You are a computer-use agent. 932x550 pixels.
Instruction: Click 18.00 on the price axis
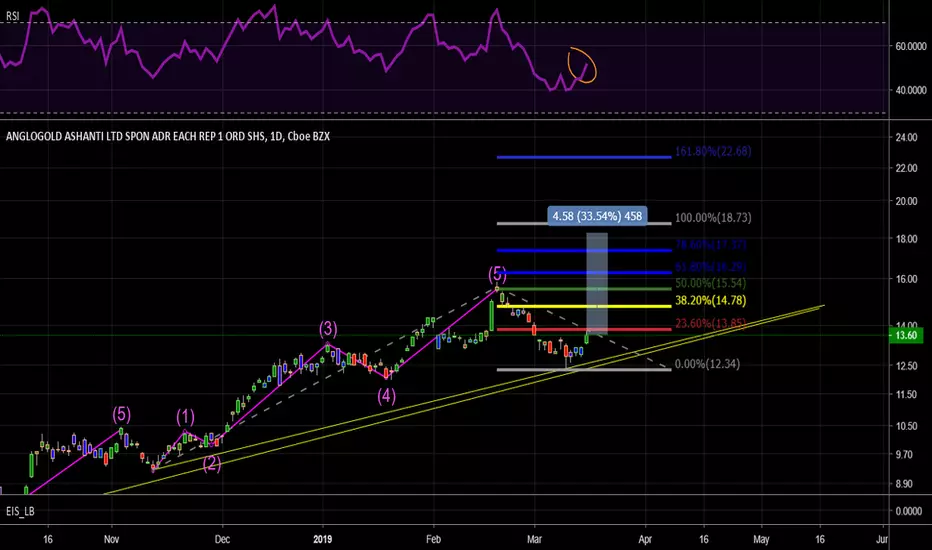906,238
